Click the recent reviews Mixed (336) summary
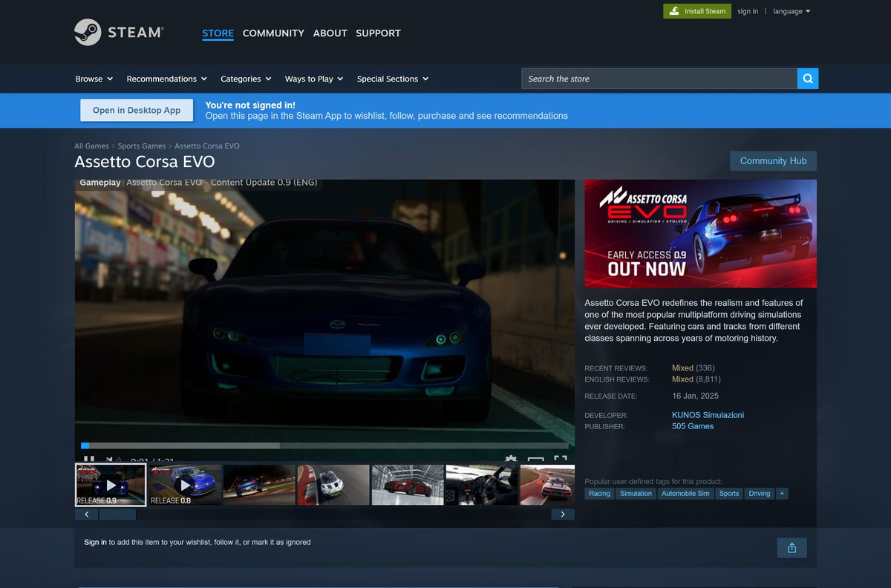891x588 pixels. [693, 368]
